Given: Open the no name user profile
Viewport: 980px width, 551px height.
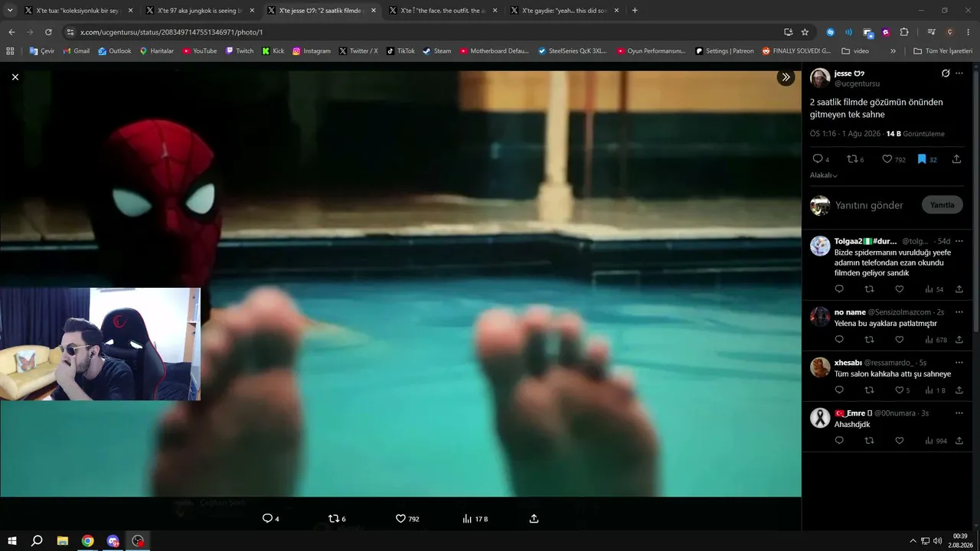Looking at the screenshot, I should click(850, 312).
